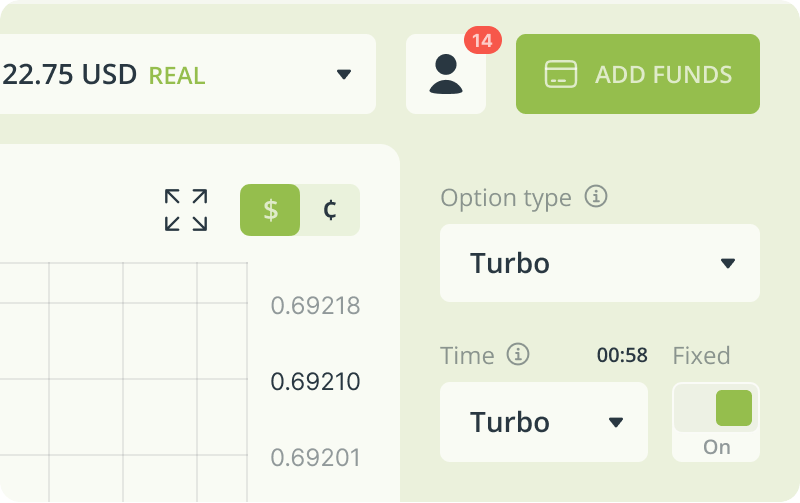Click the 0.69201 price axis label
800x503 pixels.
coord(315,458)
